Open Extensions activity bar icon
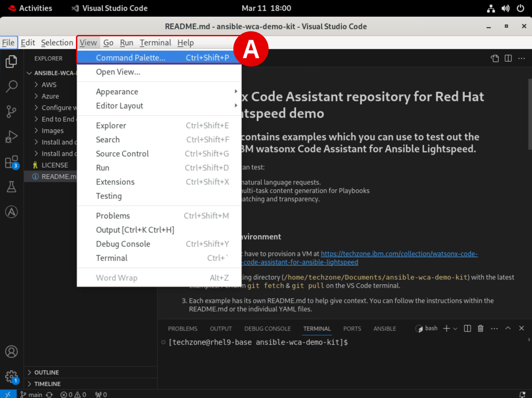 tap(11, 162)
